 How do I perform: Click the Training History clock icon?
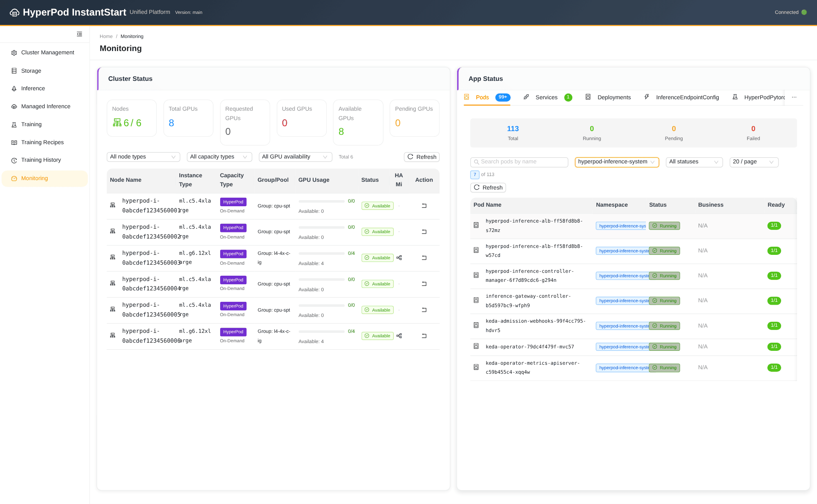[x=14, y=160]
